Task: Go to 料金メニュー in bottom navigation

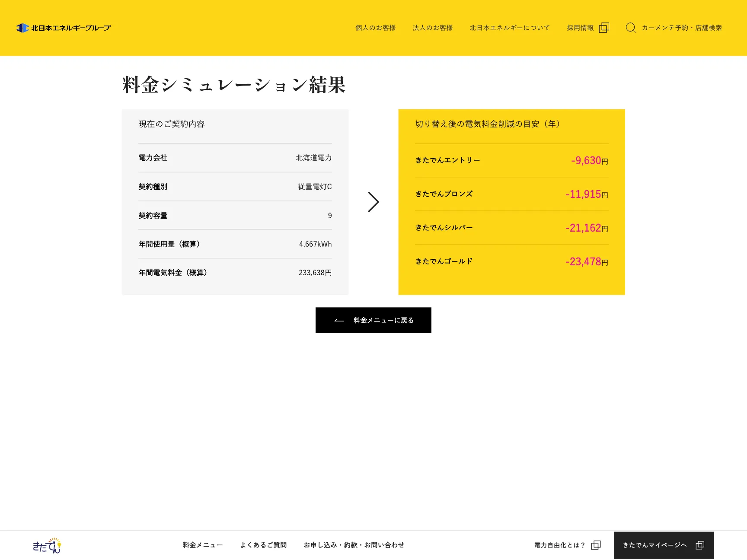Action: (x=203, y=545)
